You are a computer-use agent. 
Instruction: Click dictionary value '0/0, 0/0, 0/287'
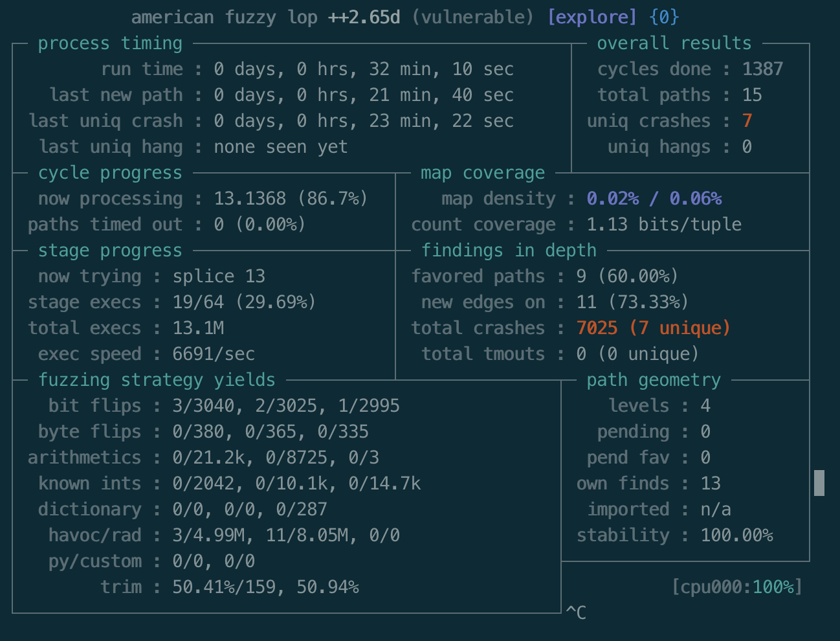pyautogui.click(x=250, y=510)
